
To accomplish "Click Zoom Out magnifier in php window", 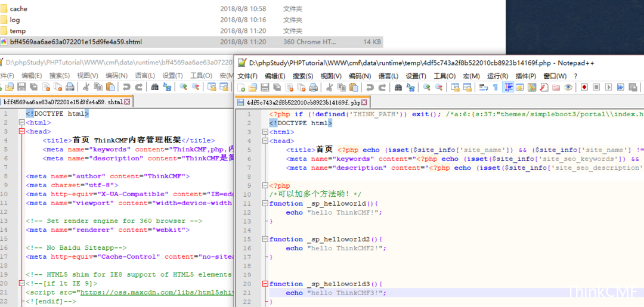I will (439, 87).
